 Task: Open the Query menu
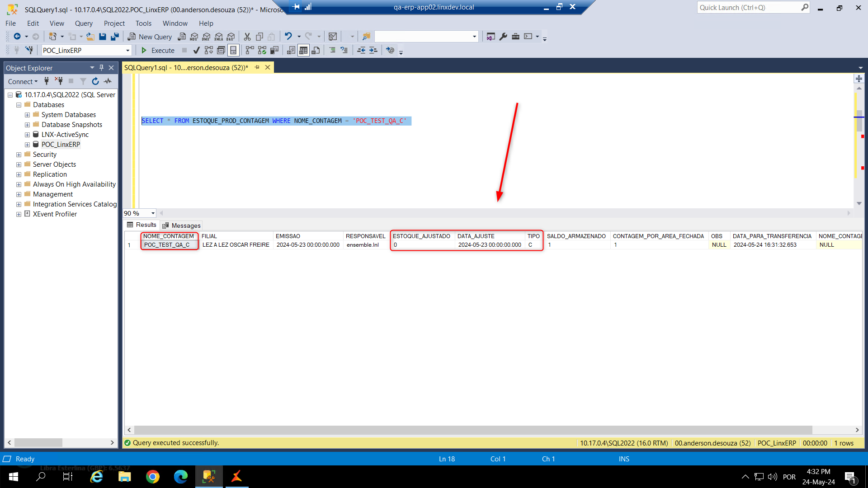(83, 23)
